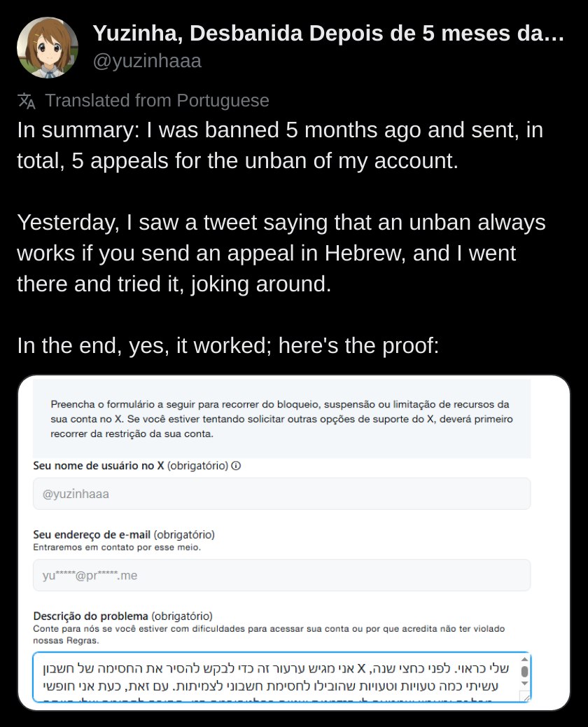Click the 'Seu nome de usuário no X' label
The height and width of the screenshot is (727, 588).
(x=99, y=466)
